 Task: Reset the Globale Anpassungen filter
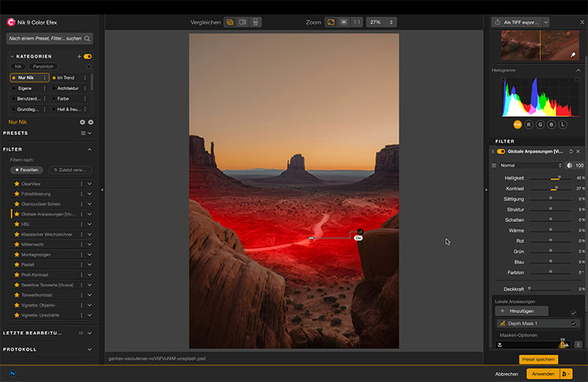point(569,151)
